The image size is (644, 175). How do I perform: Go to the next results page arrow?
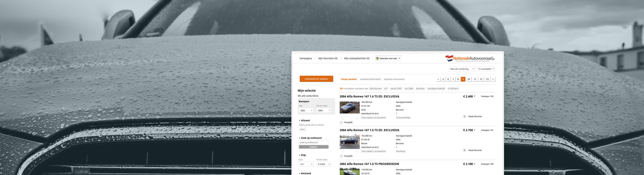493,79
